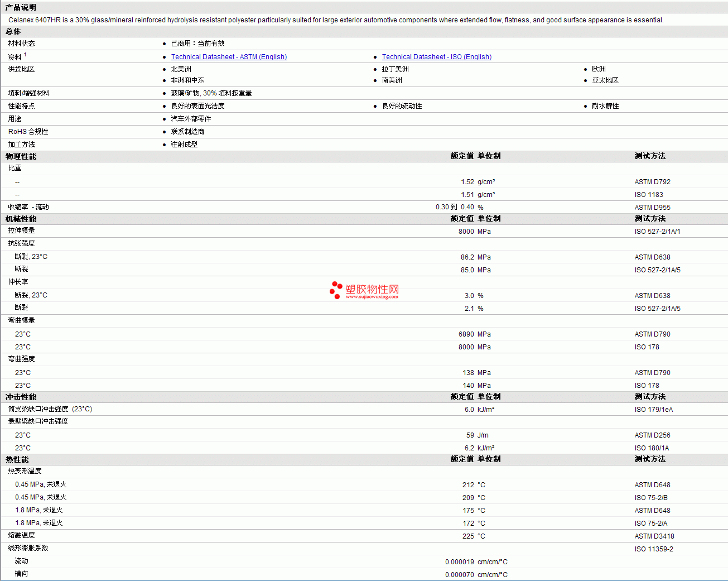Click the ISO 75-2/B test method
The width and height of the screenshot is (728, 581).
pos(651,498)
